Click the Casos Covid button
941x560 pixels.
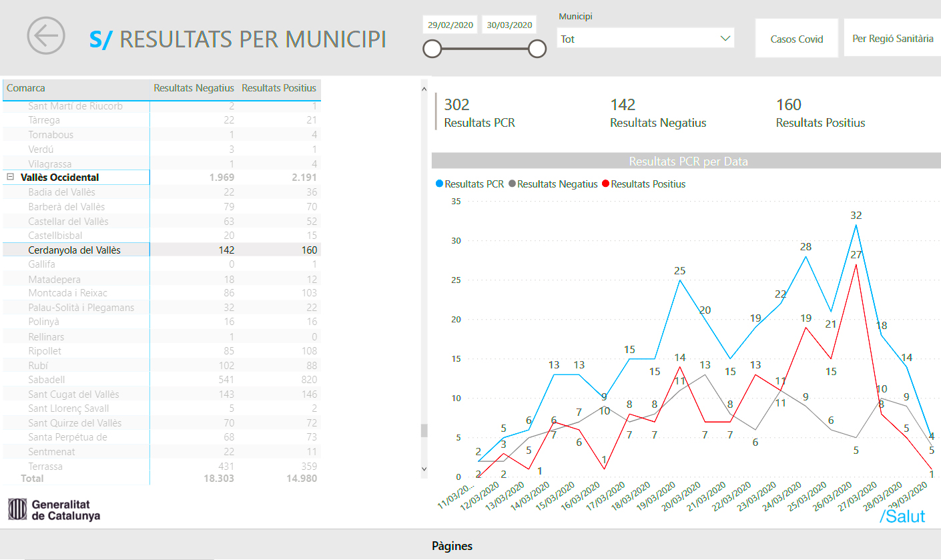coord(796,39)
